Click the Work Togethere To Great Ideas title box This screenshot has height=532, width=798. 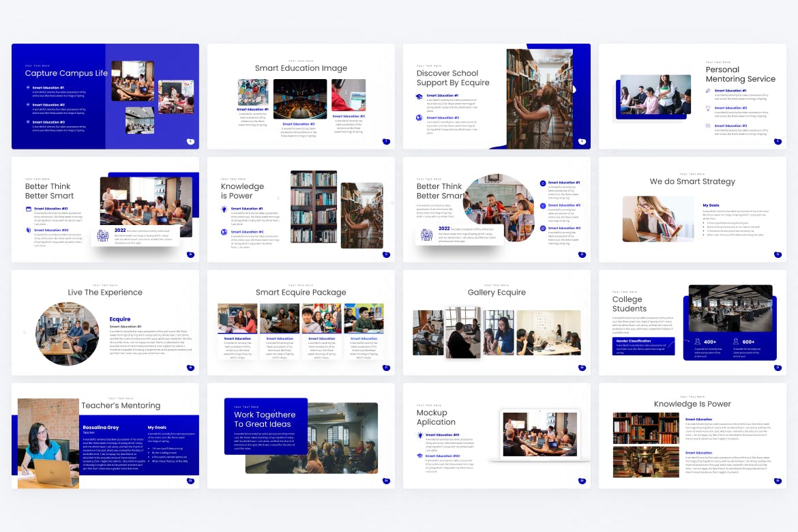point(265,426)
